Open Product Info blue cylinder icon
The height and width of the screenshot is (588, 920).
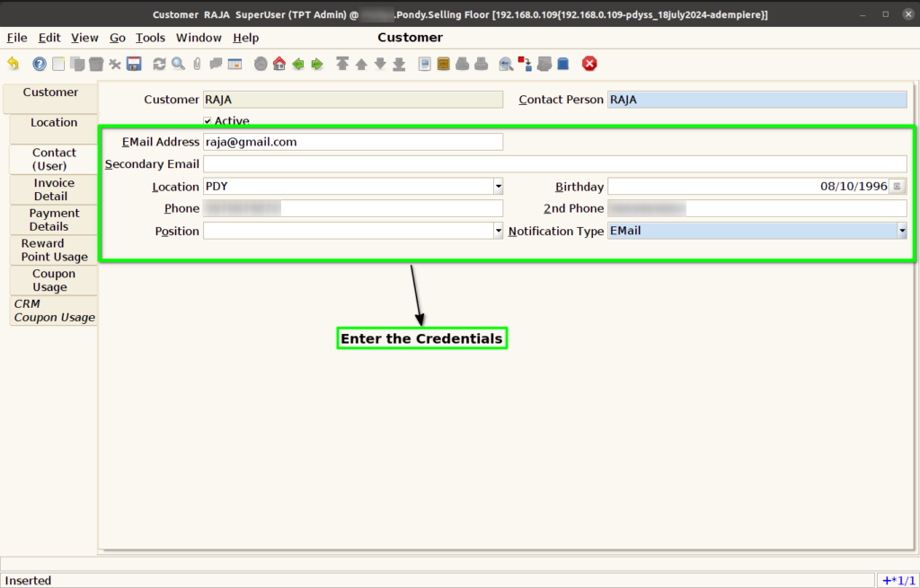pos(563,64)
